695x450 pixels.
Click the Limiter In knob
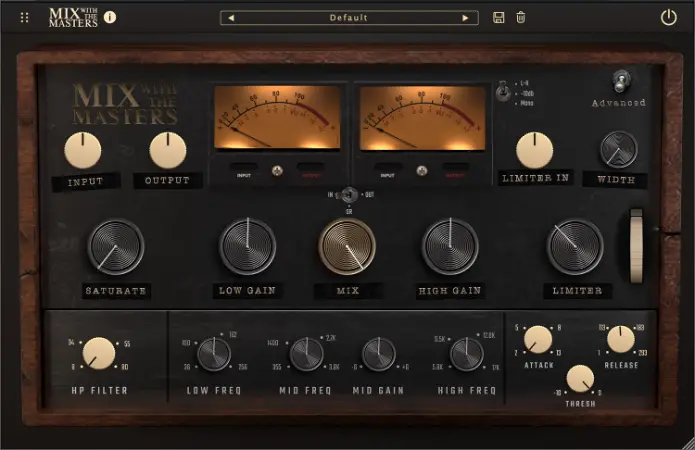click(x=535, y=149)
